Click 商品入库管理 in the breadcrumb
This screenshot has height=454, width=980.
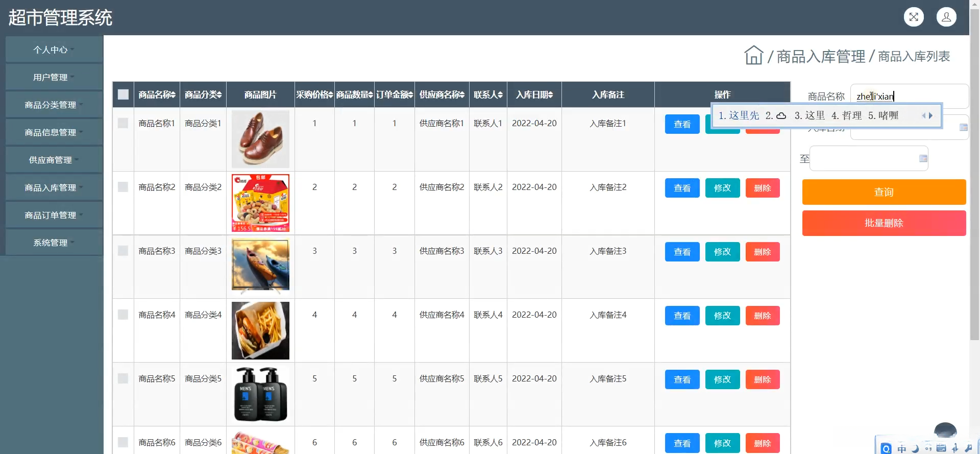click(821, 56)
